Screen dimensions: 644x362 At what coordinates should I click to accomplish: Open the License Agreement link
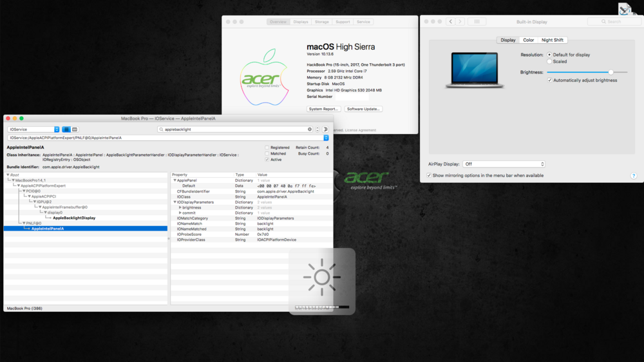360,130
